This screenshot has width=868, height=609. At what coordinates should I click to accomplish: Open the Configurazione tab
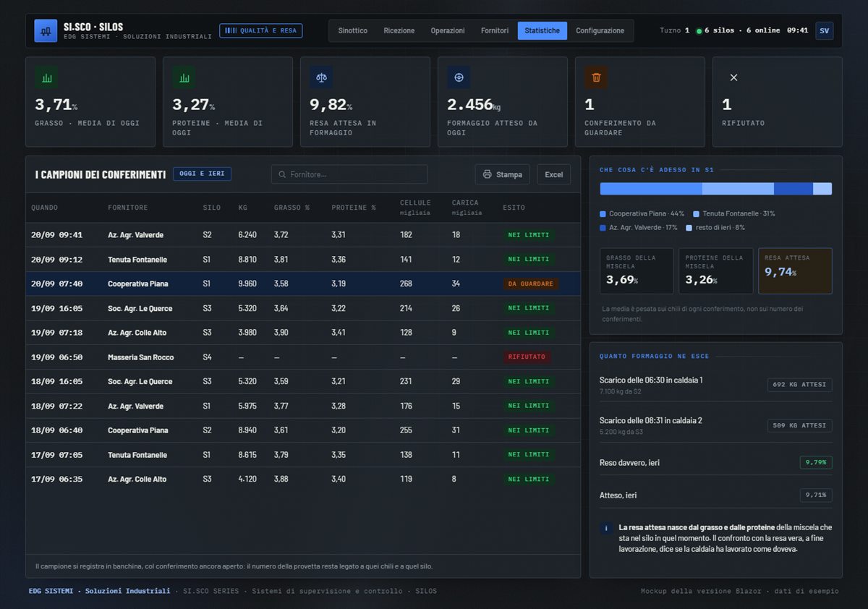coord(600,31)
